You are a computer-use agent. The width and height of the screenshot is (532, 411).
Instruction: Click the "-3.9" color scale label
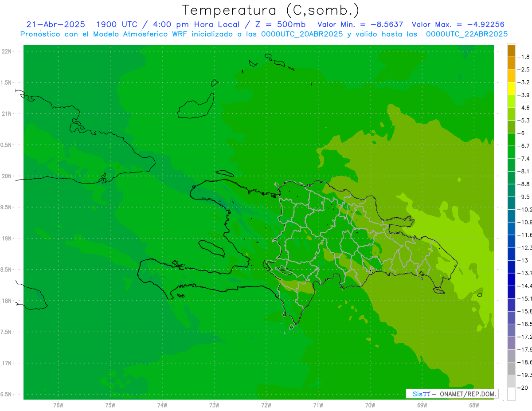(x=524, y=95)
